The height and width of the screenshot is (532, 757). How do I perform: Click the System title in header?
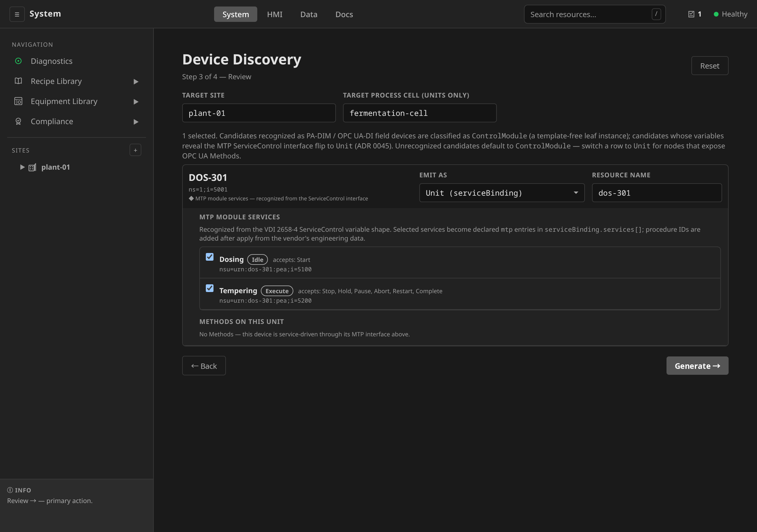click(45, 14)
